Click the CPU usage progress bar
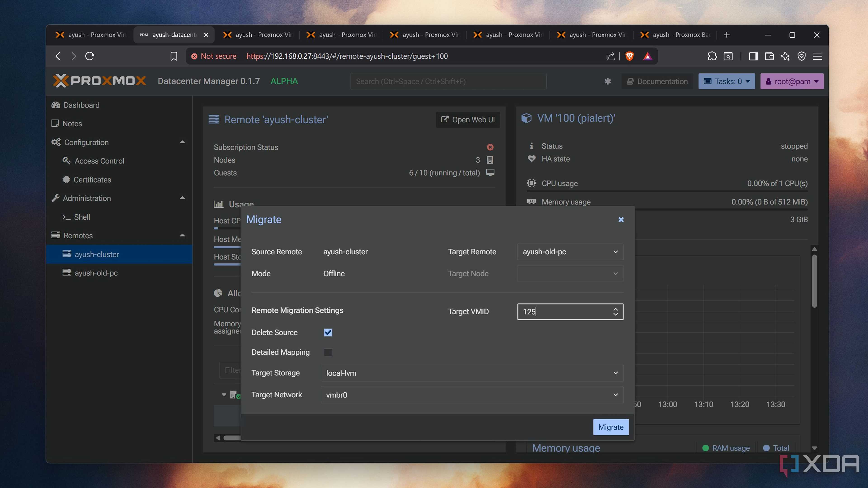The height and width of the screenshot is (488, 868). pyautogui.click(x=667, y=191)
